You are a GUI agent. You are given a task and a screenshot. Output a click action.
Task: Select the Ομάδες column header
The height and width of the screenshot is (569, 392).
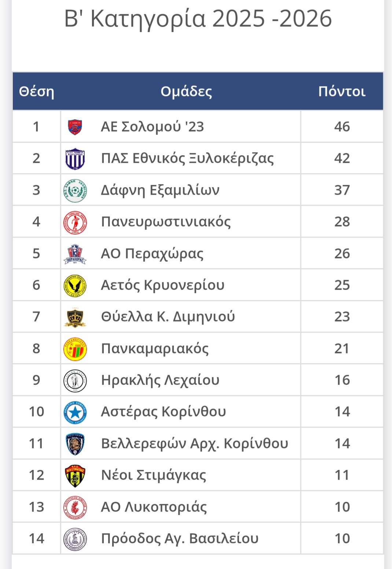[x=186, y=91]
